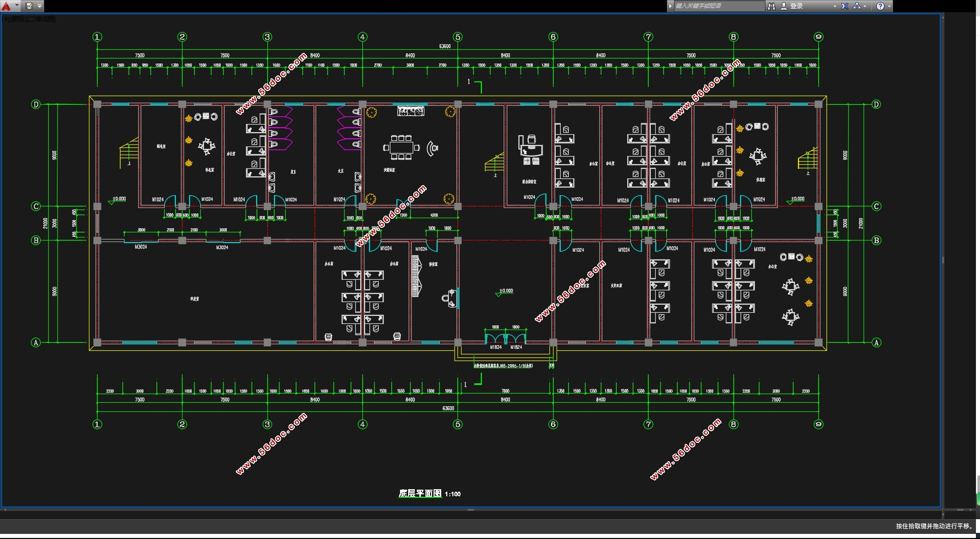Open the Customize Quick Access Toolbar dropdown

[x=40, y=6]
